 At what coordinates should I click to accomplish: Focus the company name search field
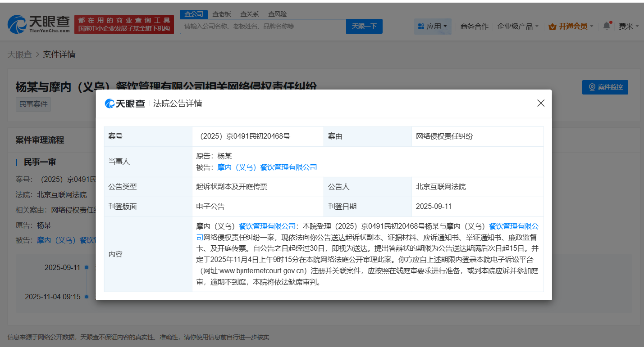pyautogui.click(x=263, y=27)
